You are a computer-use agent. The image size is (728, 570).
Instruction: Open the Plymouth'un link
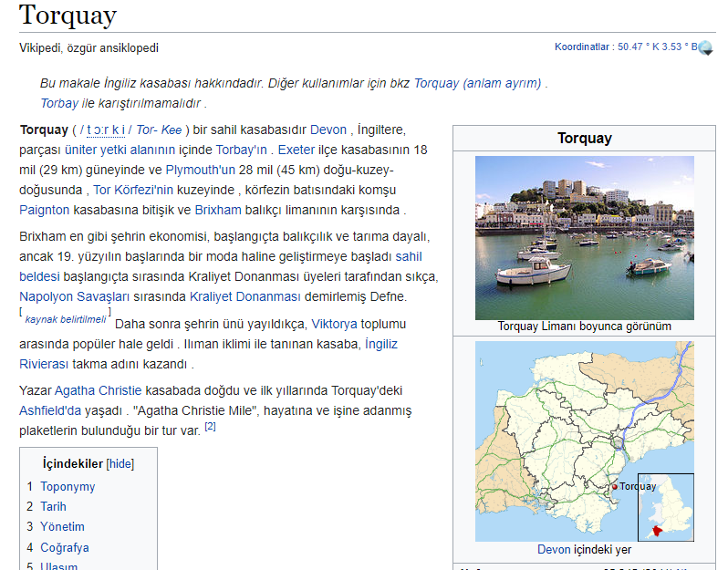201,170
